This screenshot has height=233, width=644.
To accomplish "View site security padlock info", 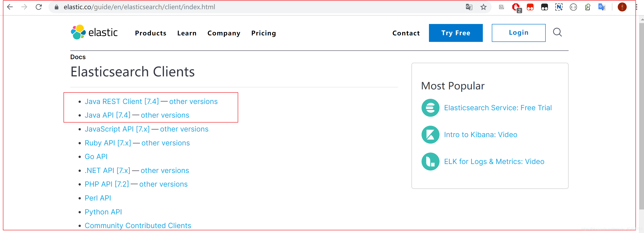I will pos(57,7).
